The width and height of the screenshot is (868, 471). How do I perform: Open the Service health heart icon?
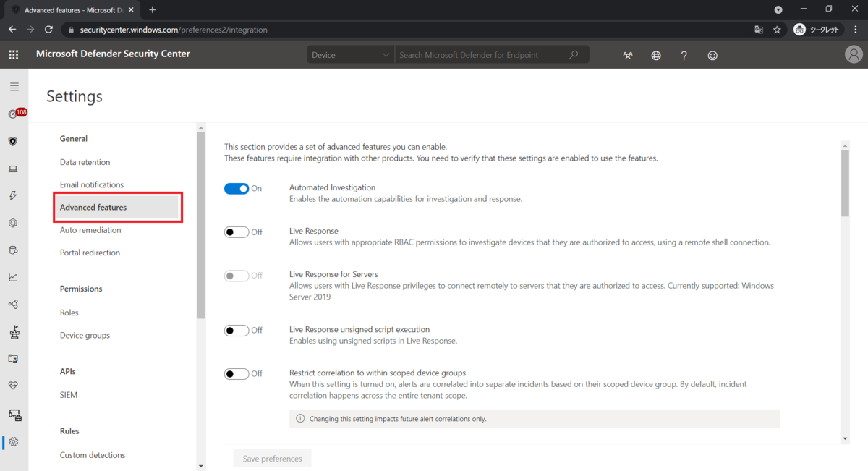click(x=13, y=386)
